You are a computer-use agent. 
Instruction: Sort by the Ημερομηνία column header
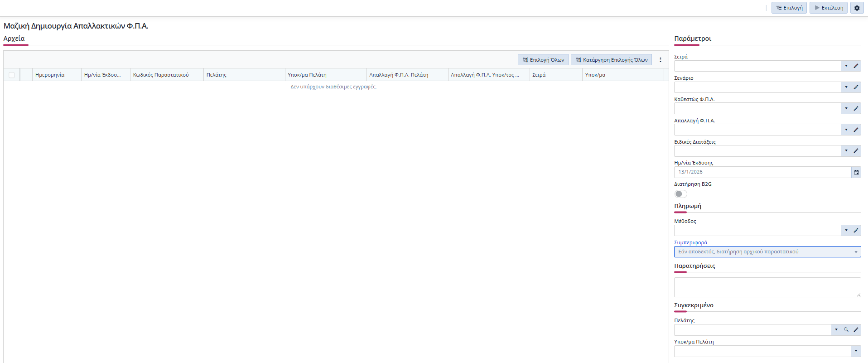50,75
